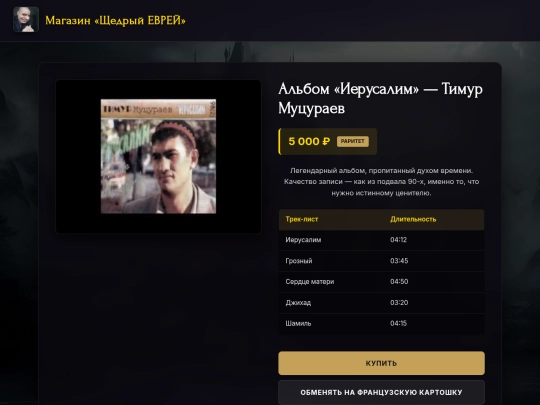Click the 5 000 ₽ price

pyautogui.click(x=309, y=141)
